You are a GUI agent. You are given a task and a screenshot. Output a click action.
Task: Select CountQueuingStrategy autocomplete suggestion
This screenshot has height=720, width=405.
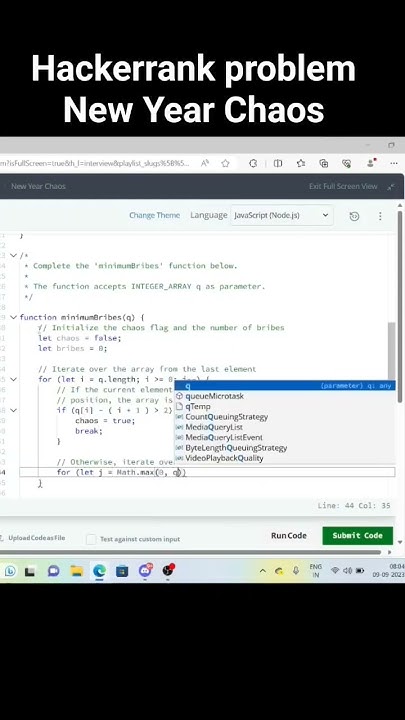[285, 417]
